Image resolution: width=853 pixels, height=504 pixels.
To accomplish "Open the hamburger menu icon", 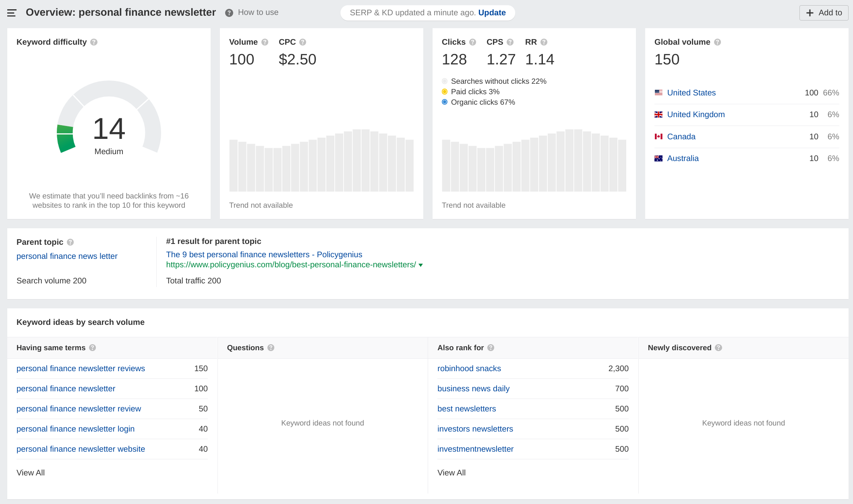I will (12, 13).
